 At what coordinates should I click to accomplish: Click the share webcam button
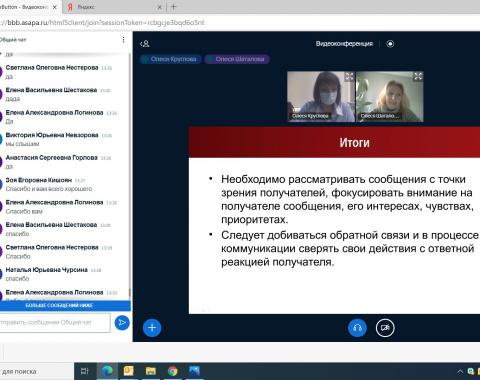tap(385, 328)
